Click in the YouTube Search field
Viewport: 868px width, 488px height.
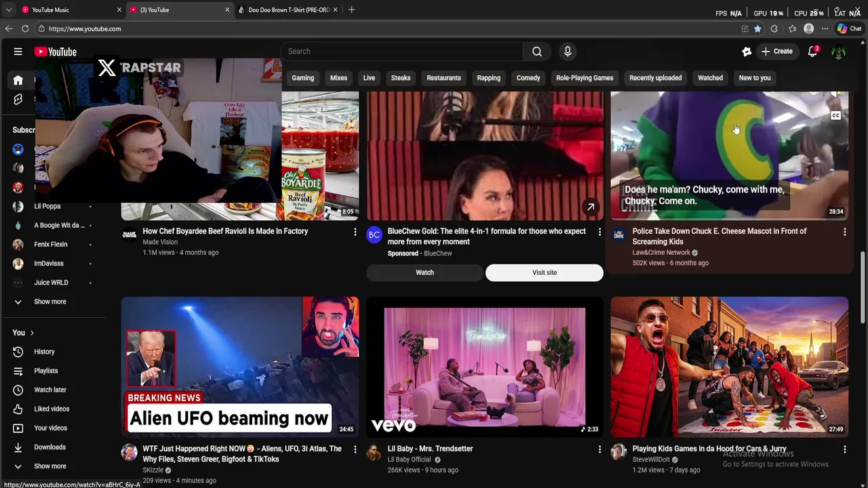401,52
